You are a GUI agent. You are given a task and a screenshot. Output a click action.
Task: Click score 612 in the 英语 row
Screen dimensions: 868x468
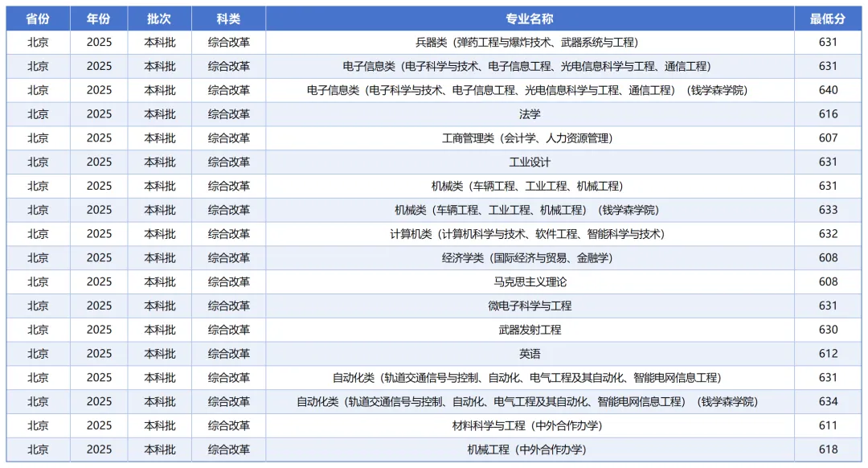pos(828,354)
